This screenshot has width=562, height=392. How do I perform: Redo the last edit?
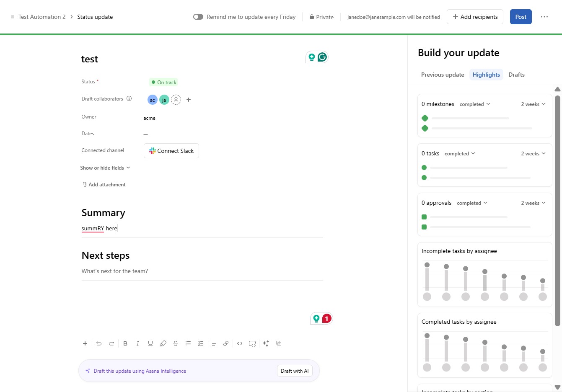(x=111, y=343)
